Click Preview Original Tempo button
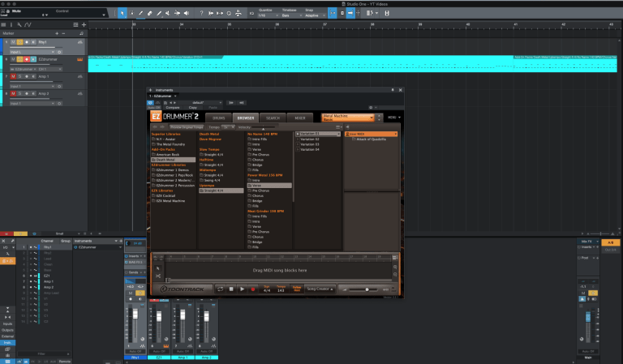623x364 pixels. (187, 127)
